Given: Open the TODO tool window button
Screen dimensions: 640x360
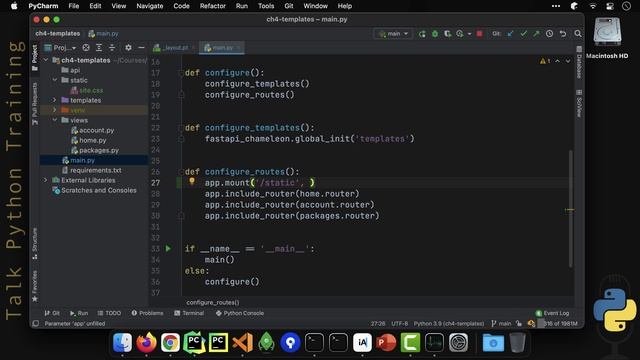Looking at the screenshot, I should pos(109,313).
